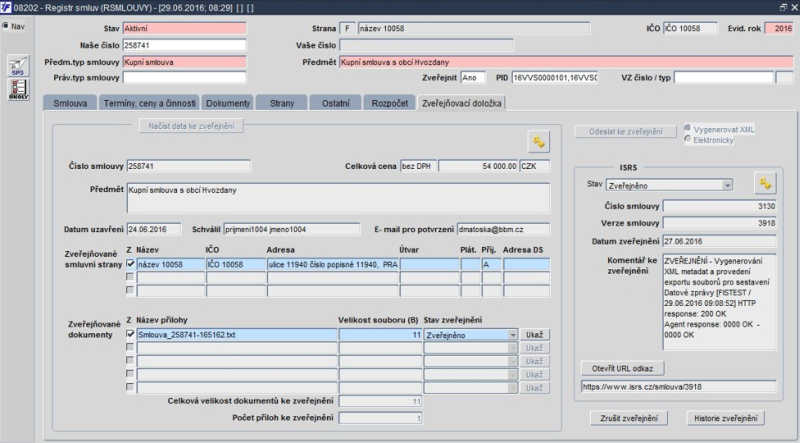800x443 pixels.
Task: Toggle checkbox for Smlouva_258741-165162.txt document
Action: (x=130, y=335)
